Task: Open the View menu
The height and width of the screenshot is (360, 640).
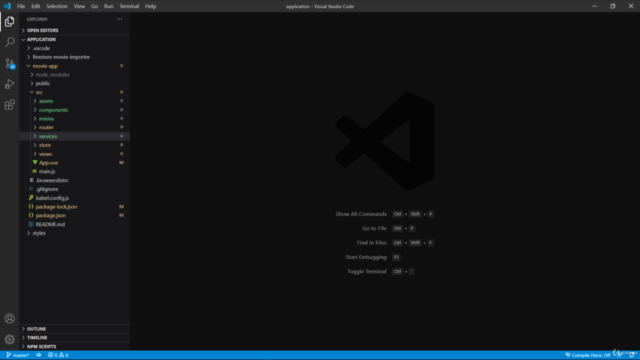Action: (x=79, y=6)
